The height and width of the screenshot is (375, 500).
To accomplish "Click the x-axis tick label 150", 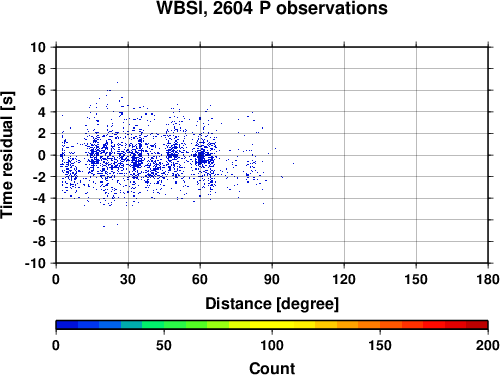I will pos(416,279).
